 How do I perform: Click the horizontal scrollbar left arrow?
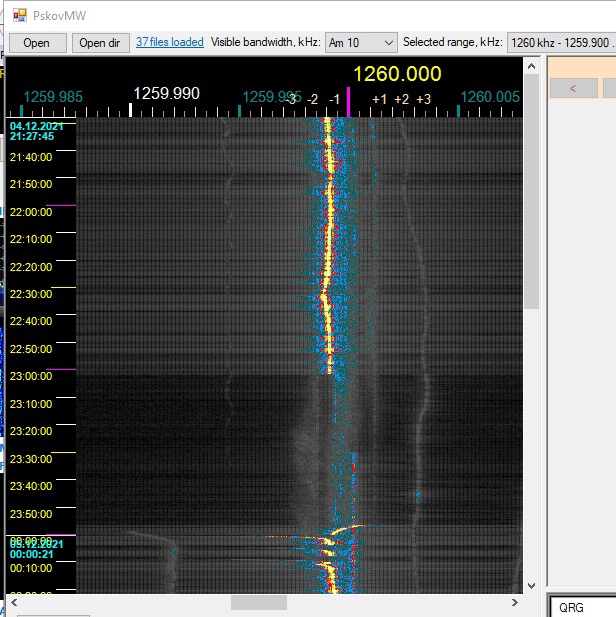pyautogui.click(x=14, y=602)
